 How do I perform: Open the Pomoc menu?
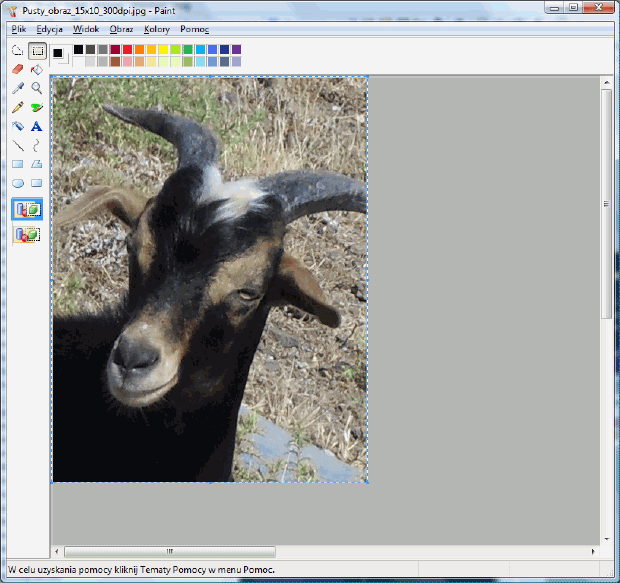pyautogui.click(x=194, y=29)
